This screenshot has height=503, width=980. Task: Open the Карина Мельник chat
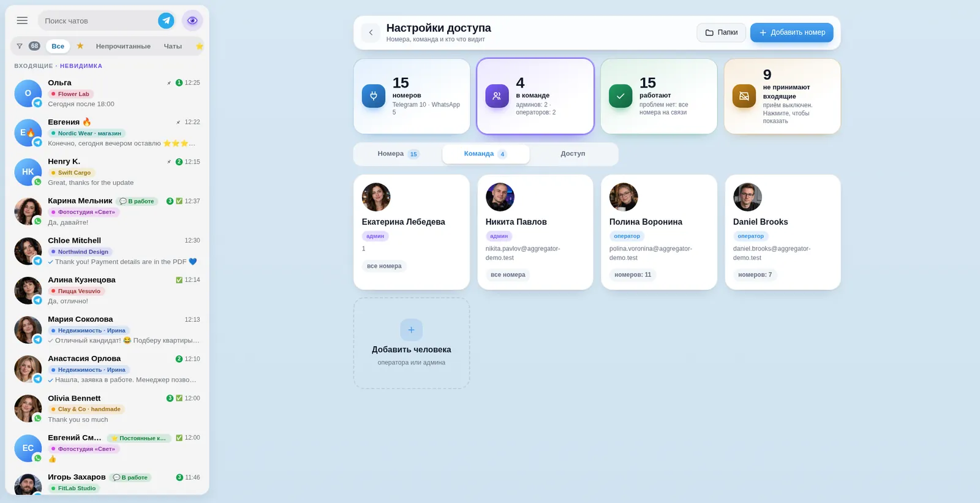pyautogui.click(x=107, y=211)
